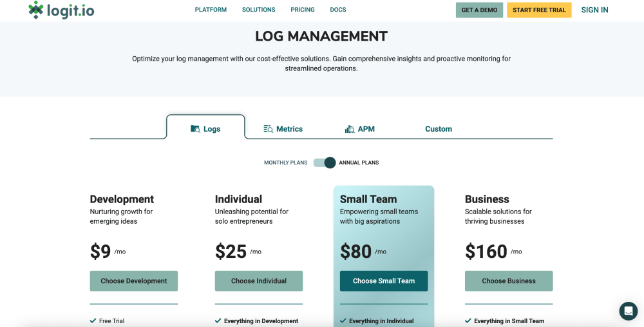644x327 pixels.
Task: Choose the Development plan
Action: point(134,281)
